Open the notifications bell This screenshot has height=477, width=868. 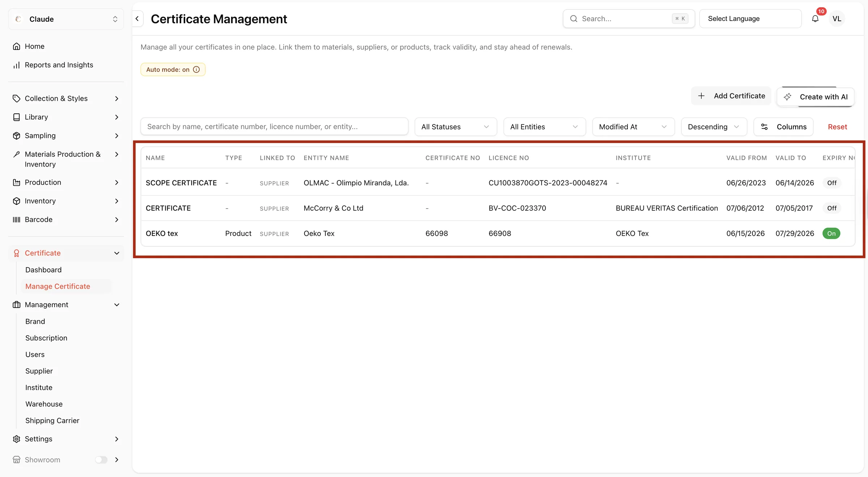point(815,19)
